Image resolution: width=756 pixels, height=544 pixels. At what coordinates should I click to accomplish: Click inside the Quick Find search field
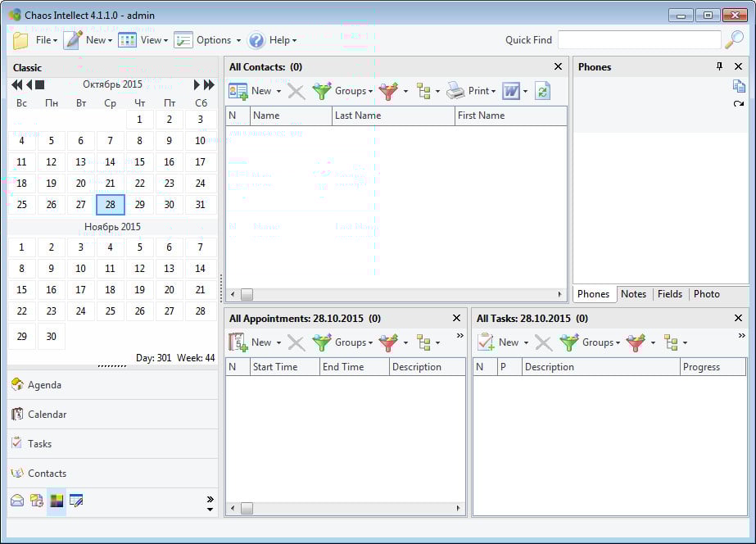[639, 40]
